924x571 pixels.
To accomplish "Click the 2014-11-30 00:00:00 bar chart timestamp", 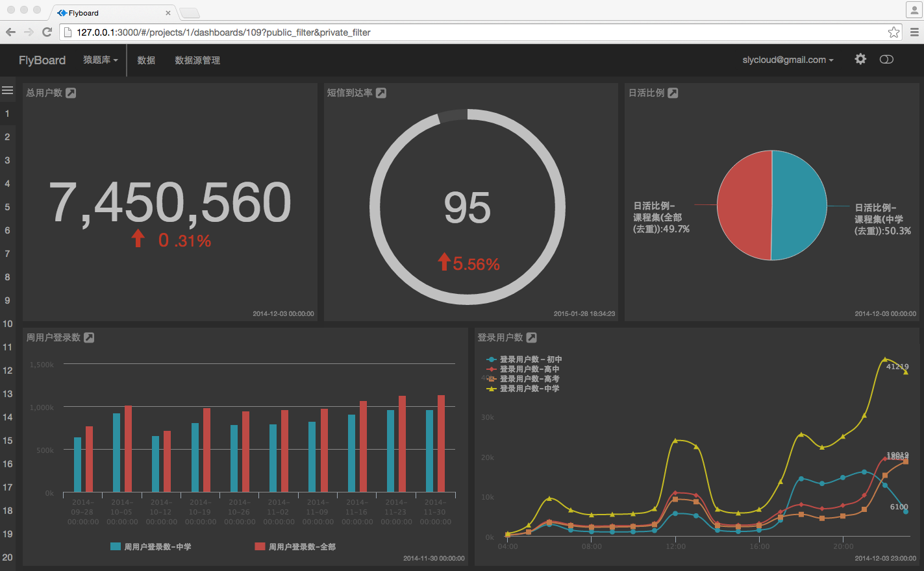I will click(x=434, y=558).
